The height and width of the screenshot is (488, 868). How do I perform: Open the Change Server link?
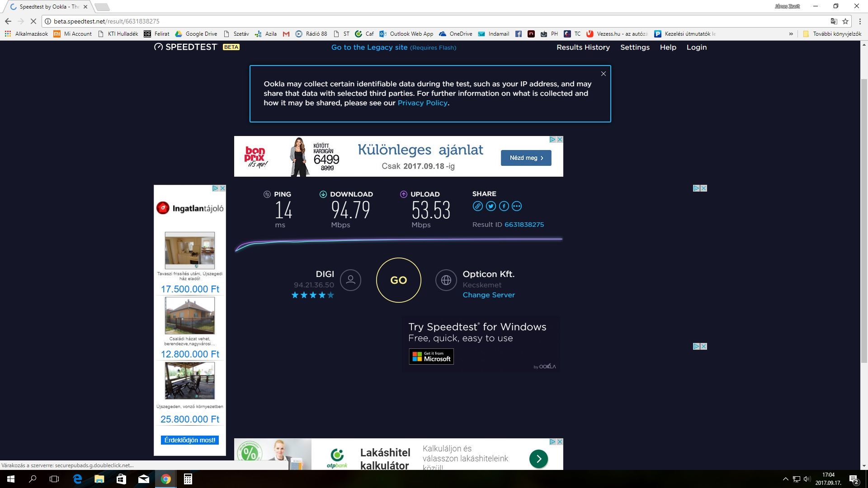[x=489, y=295]
